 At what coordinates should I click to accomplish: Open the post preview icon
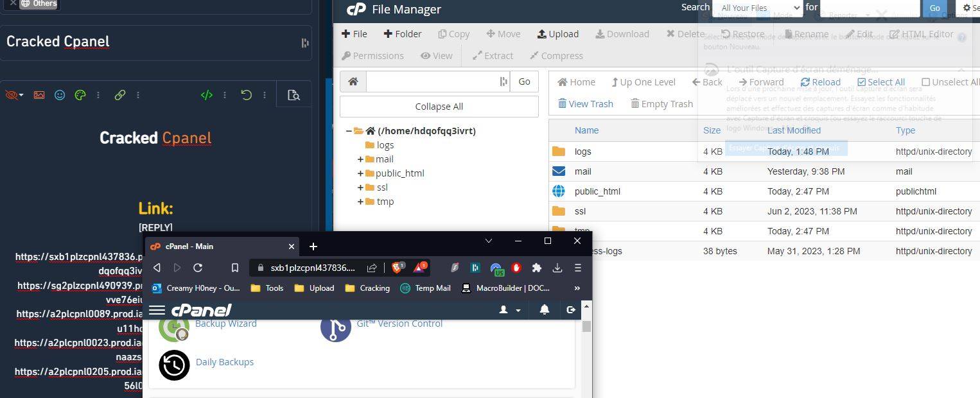(x=293, y=95)
